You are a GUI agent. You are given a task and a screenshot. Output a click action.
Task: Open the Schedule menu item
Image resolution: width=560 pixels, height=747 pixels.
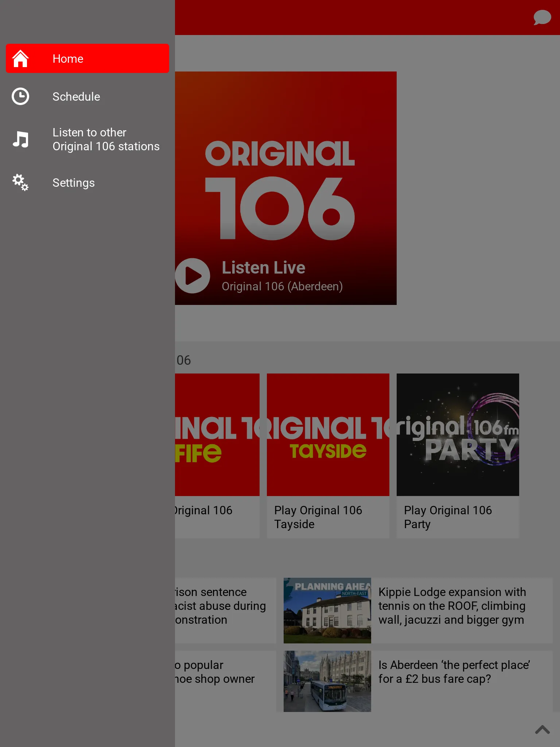[x=87, y=96]
